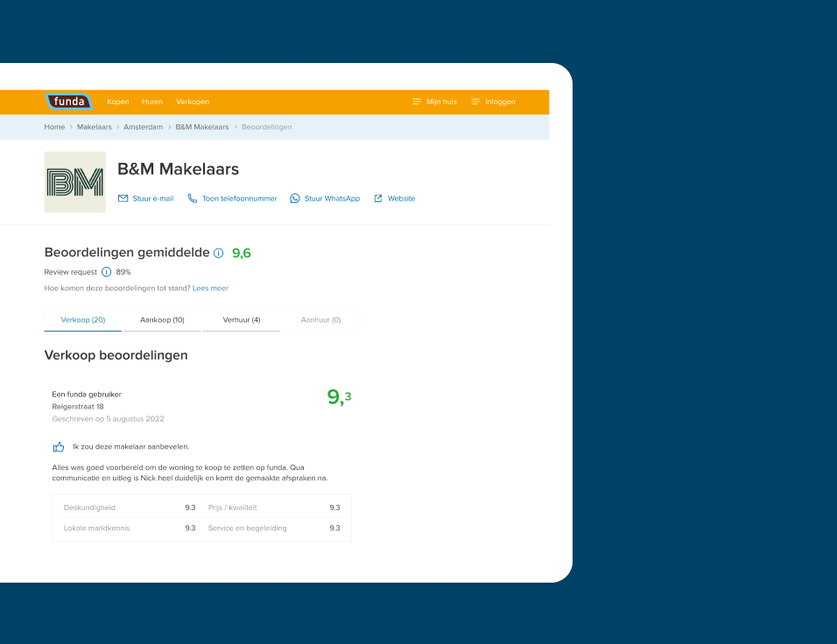
Task: Click Stuur e-mail link
Action: 153,199
